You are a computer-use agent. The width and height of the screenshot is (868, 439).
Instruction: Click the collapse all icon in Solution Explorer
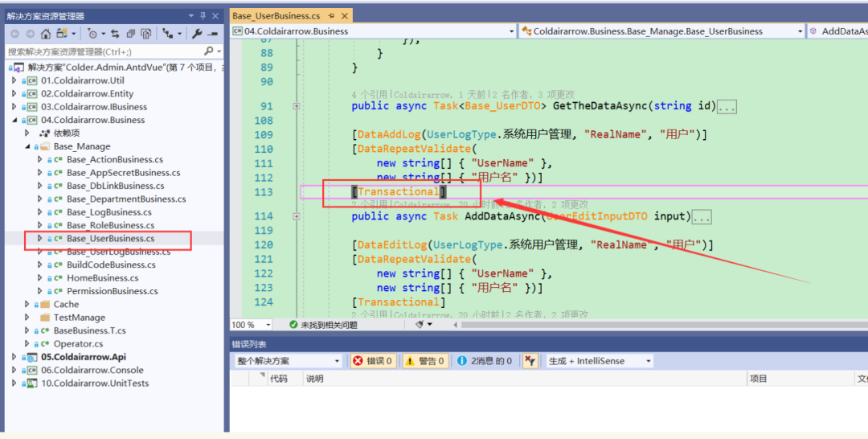tap(131, 34)
